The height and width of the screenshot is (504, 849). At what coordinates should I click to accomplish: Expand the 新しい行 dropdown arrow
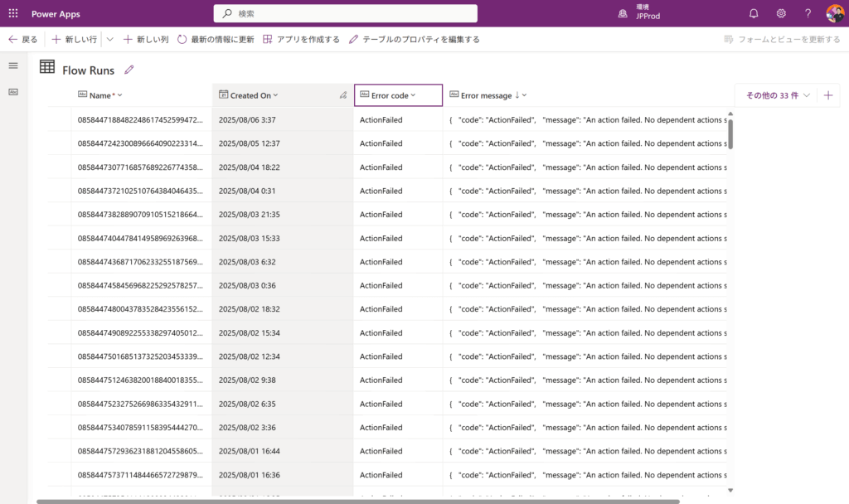point(109,39)
